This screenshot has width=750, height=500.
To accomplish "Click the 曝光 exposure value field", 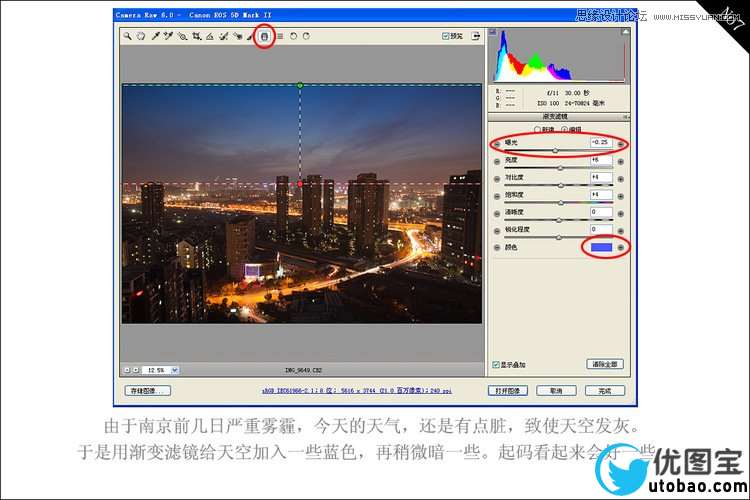I will tap(601, 144).
